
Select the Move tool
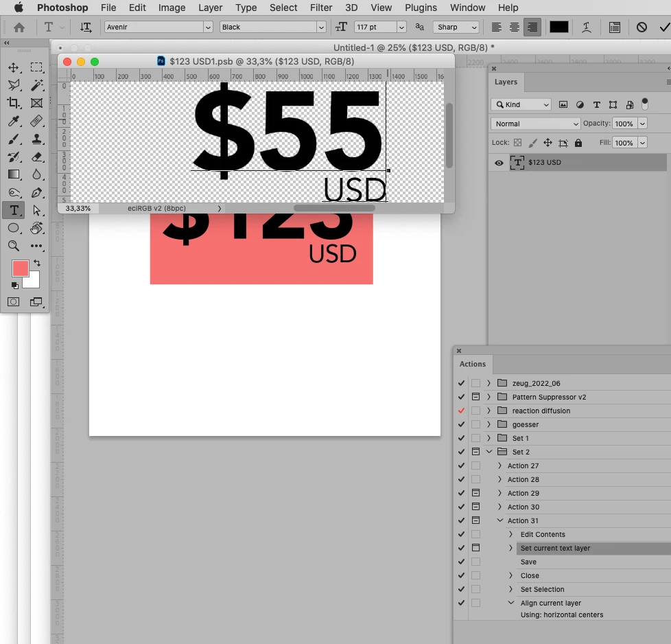click(x=13, y=67)
